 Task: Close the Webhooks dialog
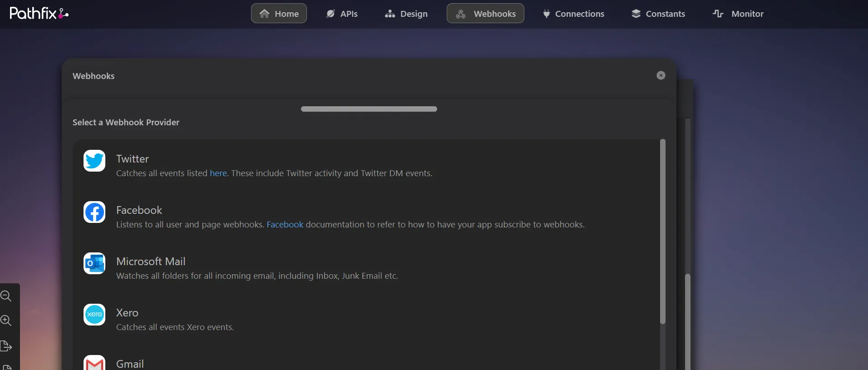[x=661, y=75]
